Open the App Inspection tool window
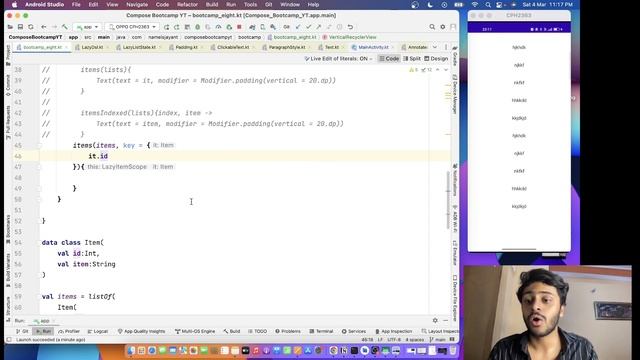The image size is (640, 360). point(393,331)
